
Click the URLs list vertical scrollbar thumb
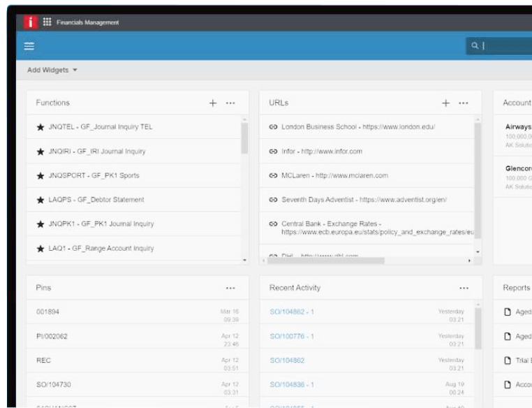click(x=478, y=181)
